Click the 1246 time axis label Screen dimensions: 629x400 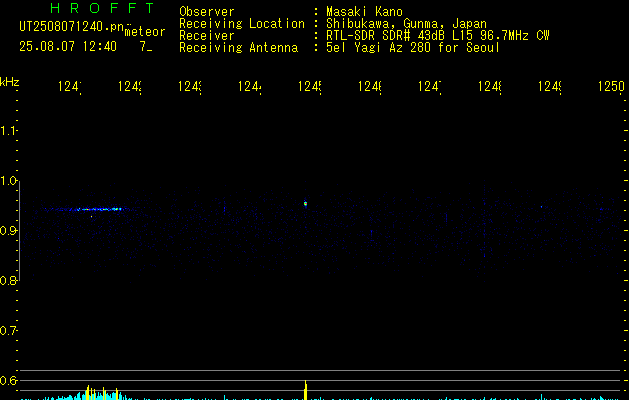pos(369,86)
